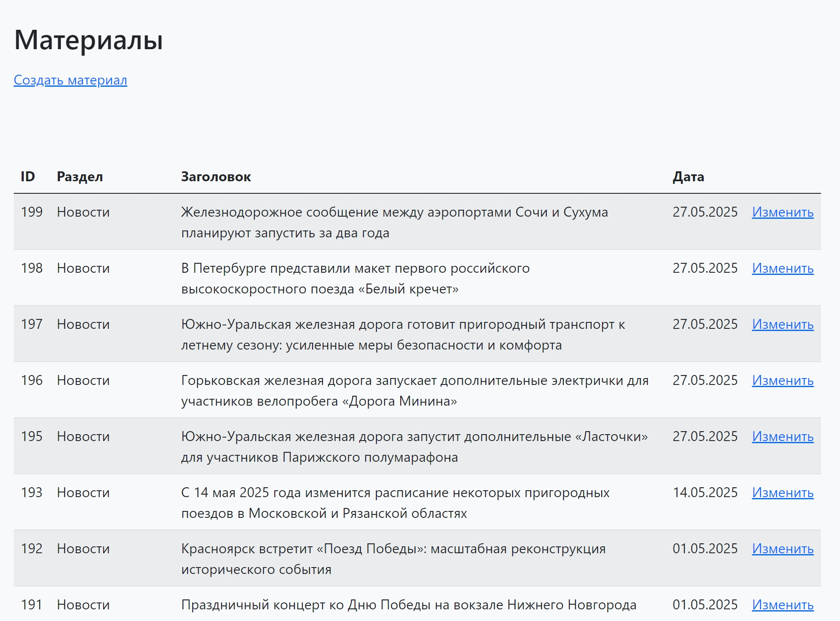Click Изменить for material 193
The image size is (840, 621).
(783, 492)
